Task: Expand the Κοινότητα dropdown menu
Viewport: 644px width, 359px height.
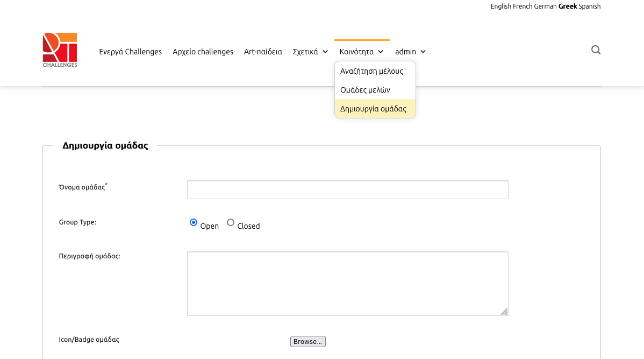Action: pyautogui.click(x=361, y=52)
